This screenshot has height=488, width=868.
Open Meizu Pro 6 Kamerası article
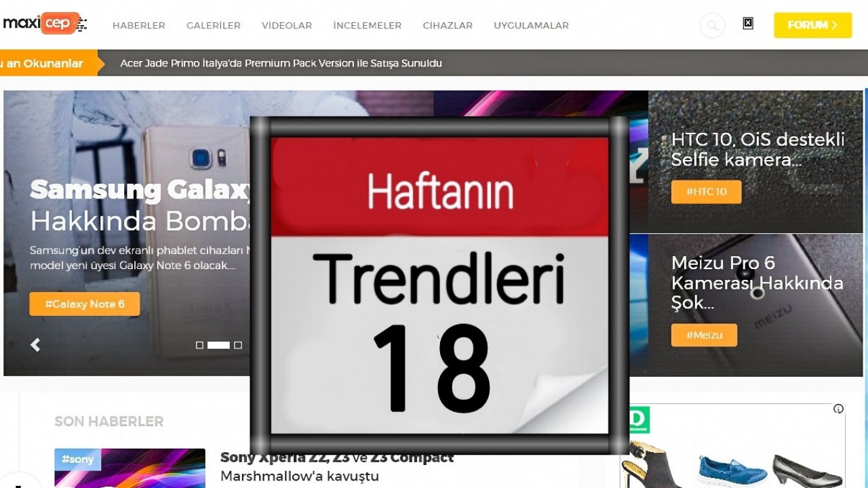tap(757, 283)
